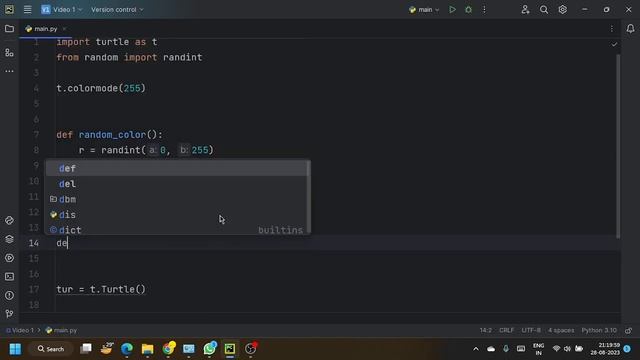640x360 pixels.
Task: Select the def completion suggestion
Action: click(x=176, y=168)
